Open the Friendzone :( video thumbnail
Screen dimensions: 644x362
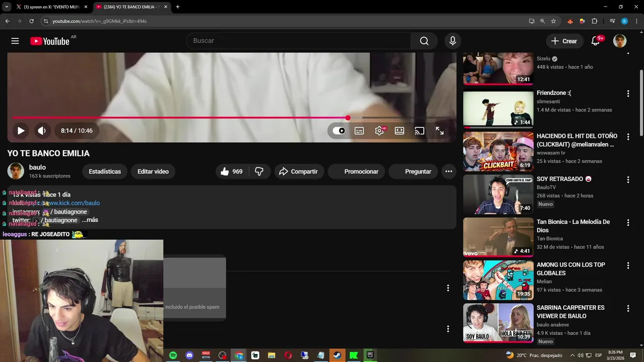coord(498,109)
